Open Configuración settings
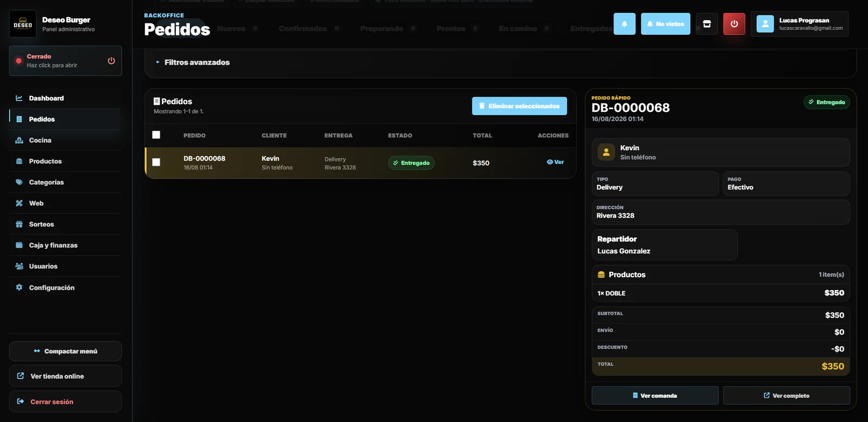 coord(65,287)
